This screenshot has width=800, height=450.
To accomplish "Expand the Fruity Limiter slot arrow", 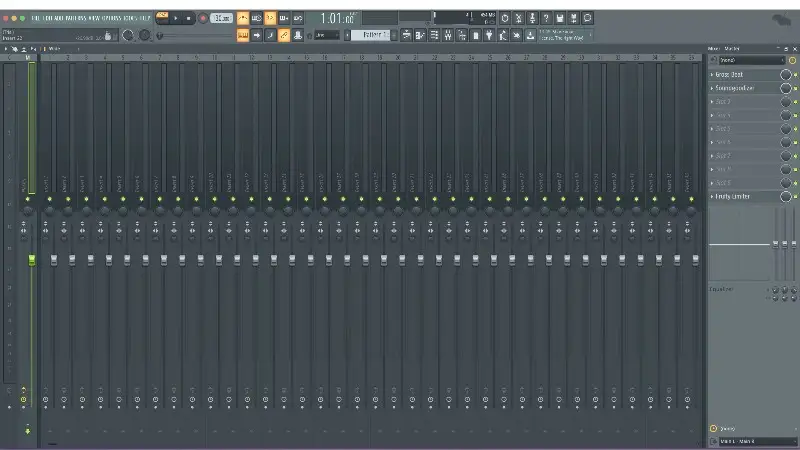I will click(712, 196).
